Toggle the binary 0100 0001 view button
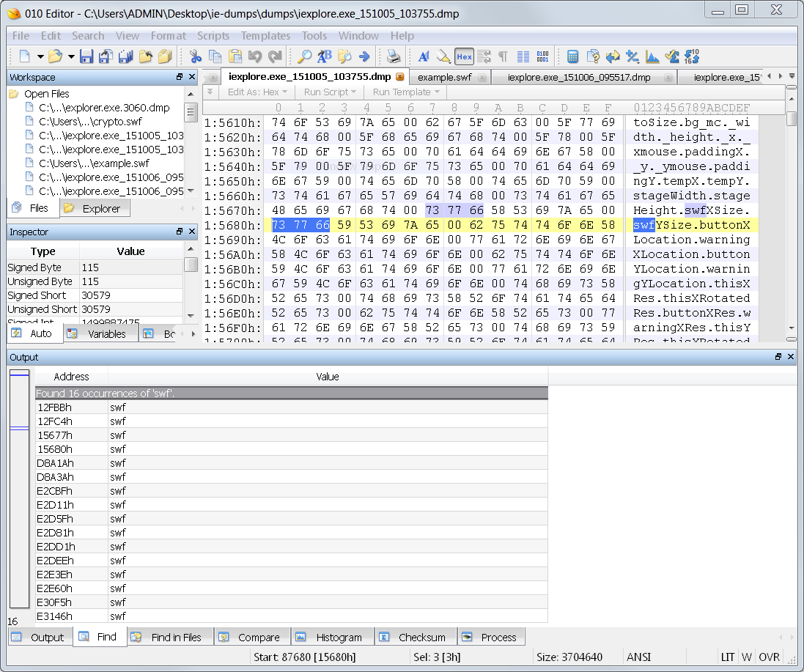The height and width of the screenshot is (672, 804). [x=542, y=56]
